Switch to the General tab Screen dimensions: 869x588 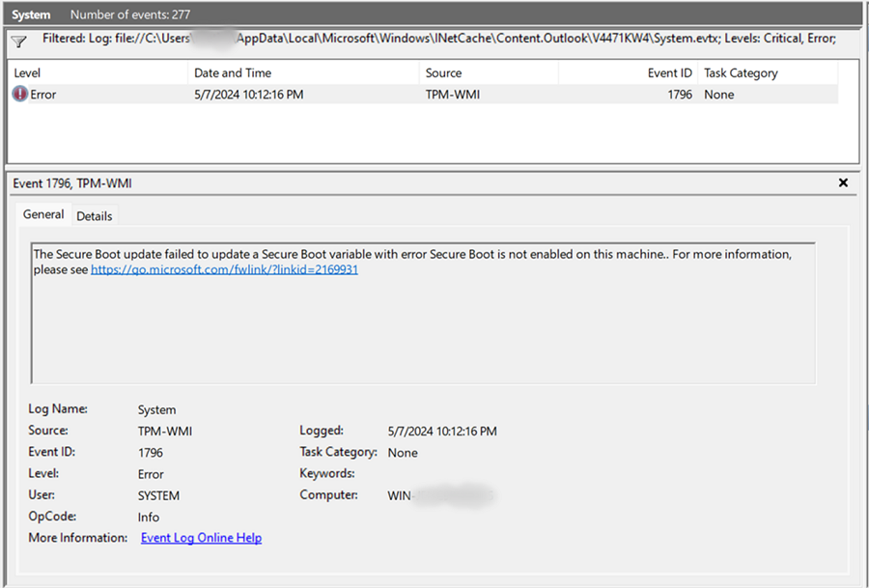[x=43, y=214]
